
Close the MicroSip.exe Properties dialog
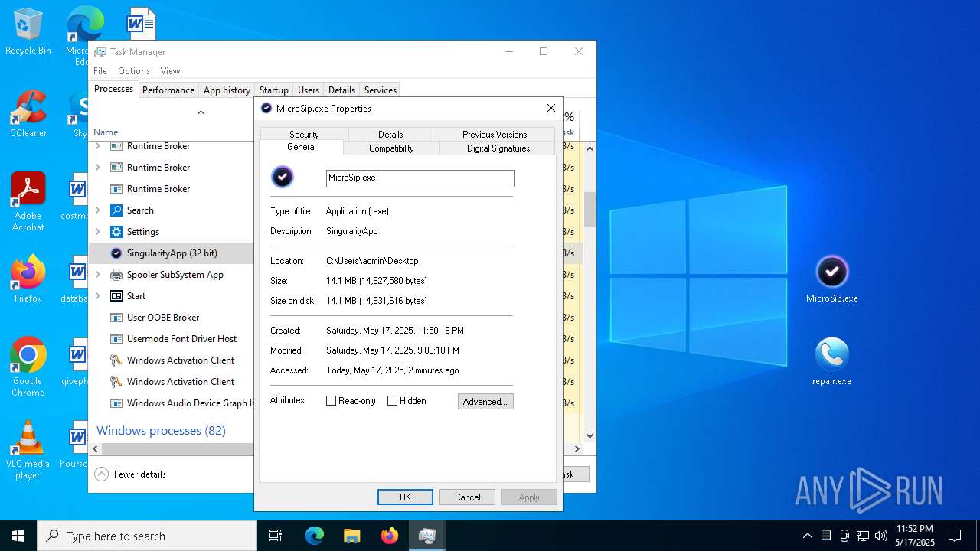550,109
